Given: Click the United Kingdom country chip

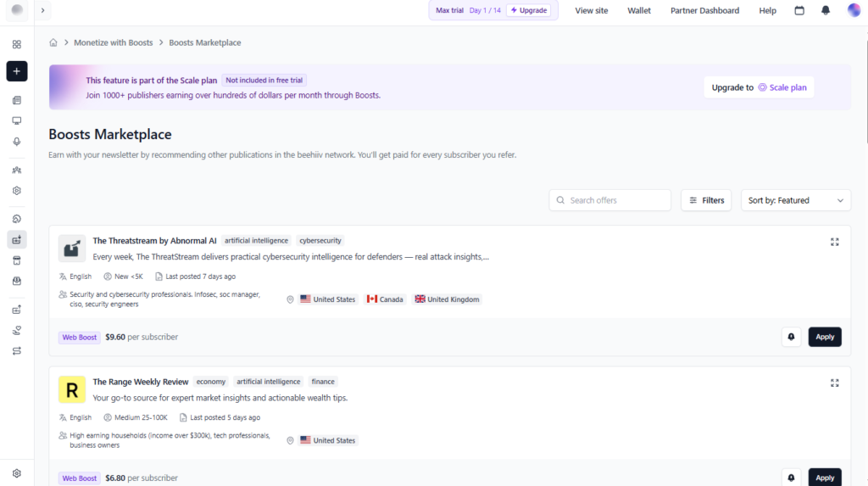Looking at the screenshot, I should [x=448, y=299].
